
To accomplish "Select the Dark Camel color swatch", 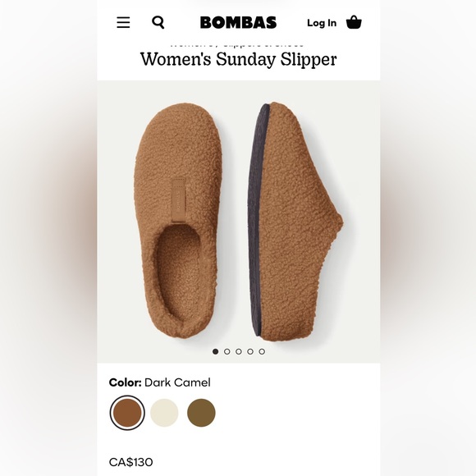I will [x=127, y=413].
